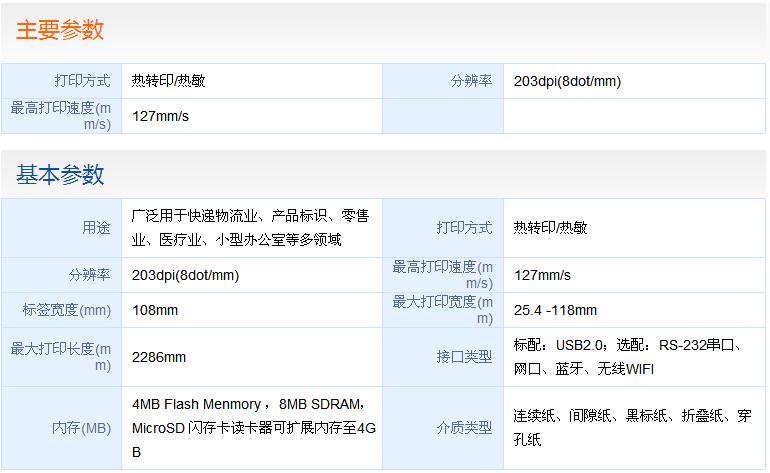Select the 介质类型 label cell

[464, 428]
